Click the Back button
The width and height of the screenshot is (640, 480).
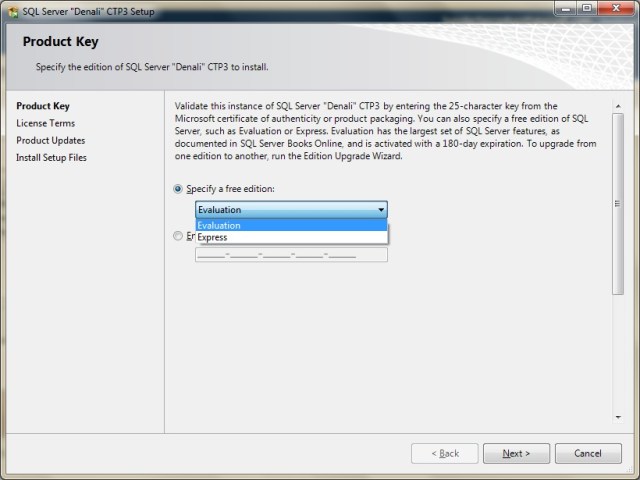pos(444,453)
